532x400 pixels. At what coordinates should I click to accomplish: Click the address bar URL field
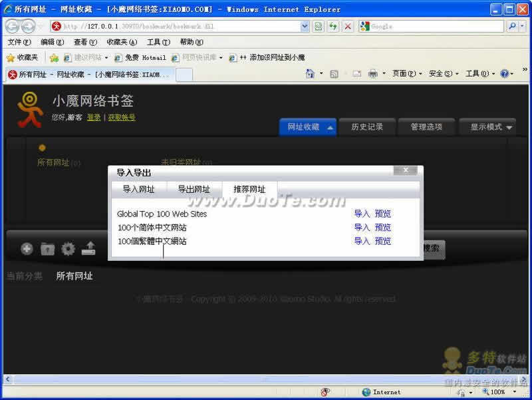(x=180, y=26)
